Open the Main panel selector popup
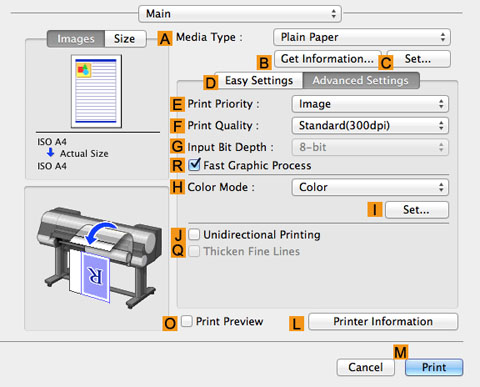 coord(240,14)
